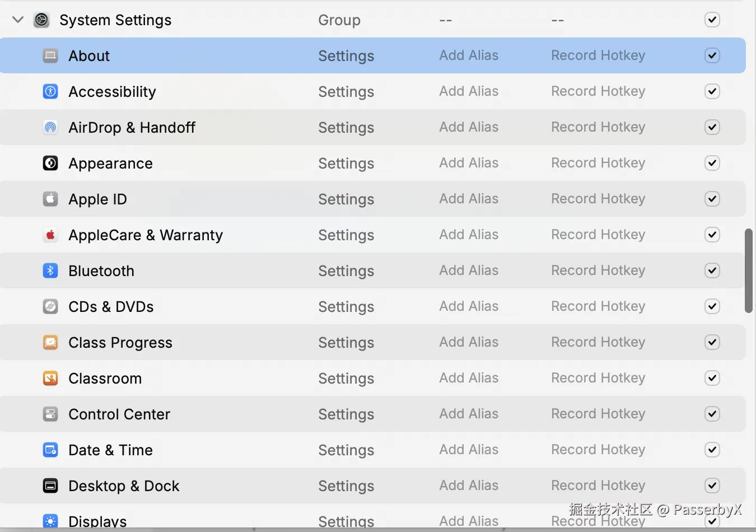
Task: Record Hotkey for Date & Time
Action: (598, 450)
